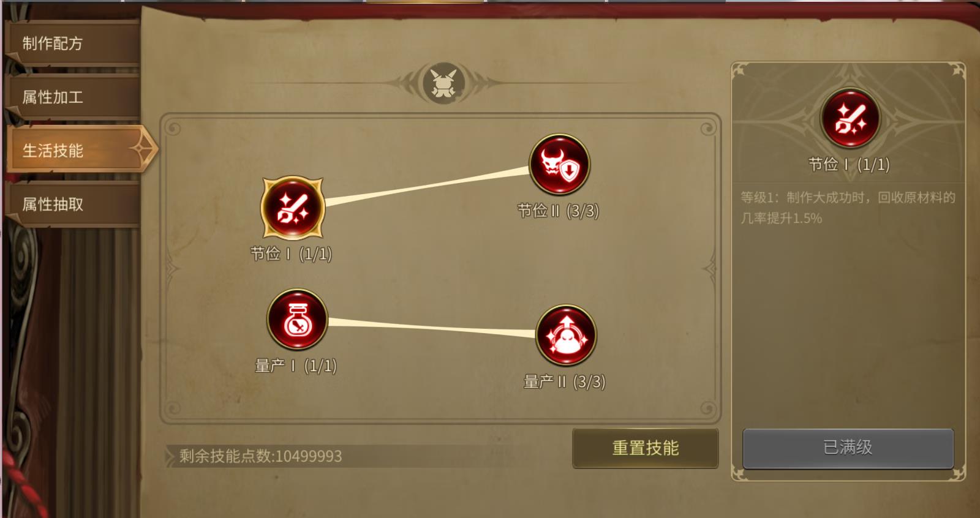Click the greyed 已满级 button
Viewport: 980px width, 518px height.
coord(848,448)
